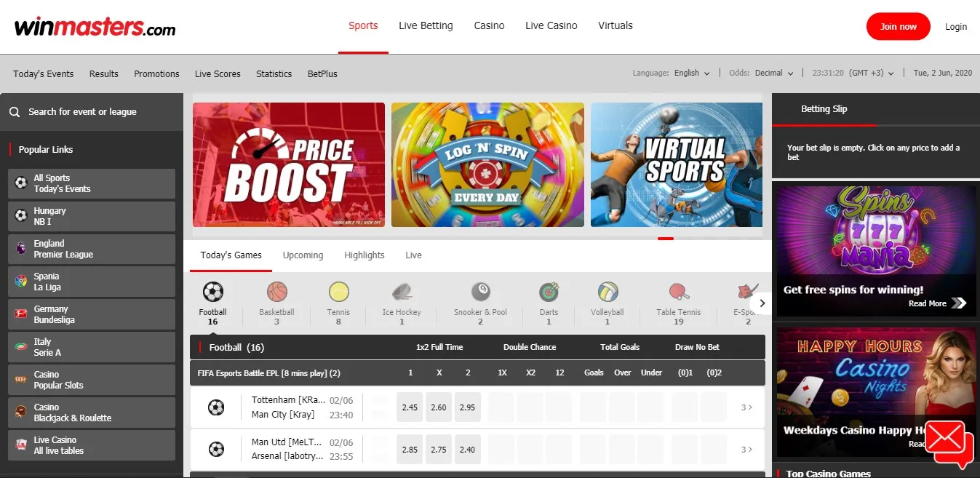Open the Live Casino main tab
This screenshot has width=980, height=478.
coord(551,25)
